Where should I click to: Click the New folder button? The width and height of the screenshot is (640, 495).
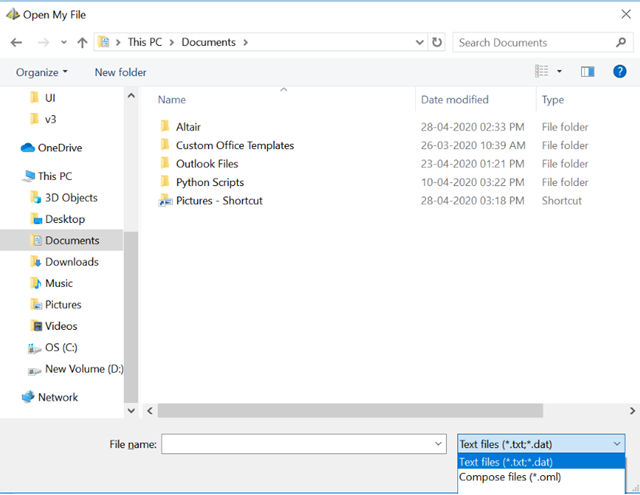coord(120,72)
